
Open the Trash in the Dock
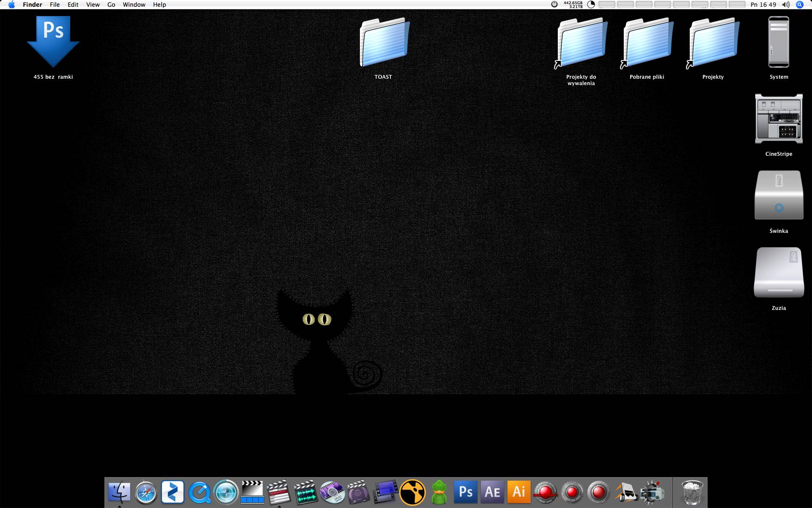[692, 492]
